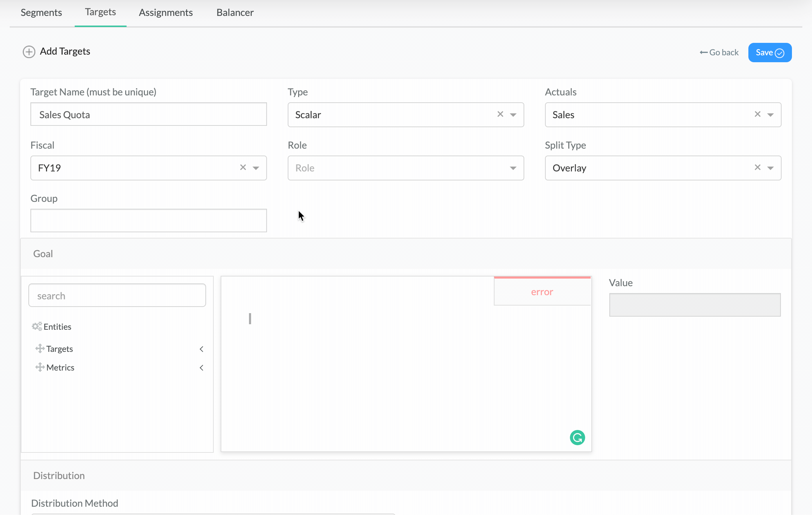Clear the Overlay split type selection

point(757,168)
